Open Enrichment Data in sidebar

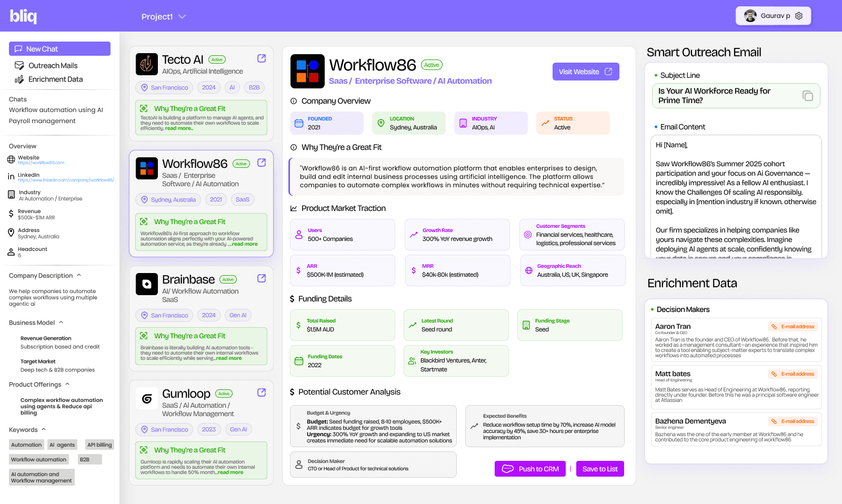coord(55,79)
